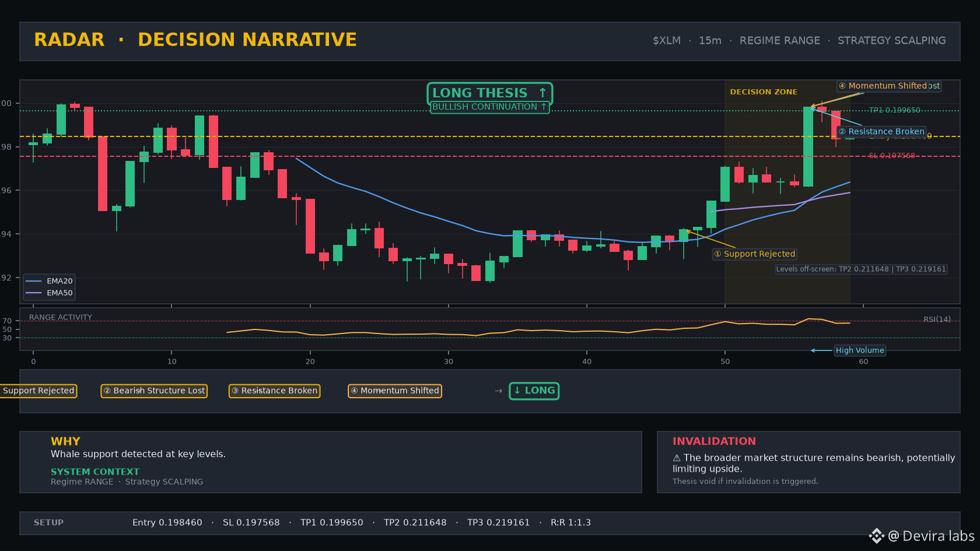Select the LONG THESIS badge above the chart
Image resolution: width=980 pixels, height=551 pixels.
point(490,93)
